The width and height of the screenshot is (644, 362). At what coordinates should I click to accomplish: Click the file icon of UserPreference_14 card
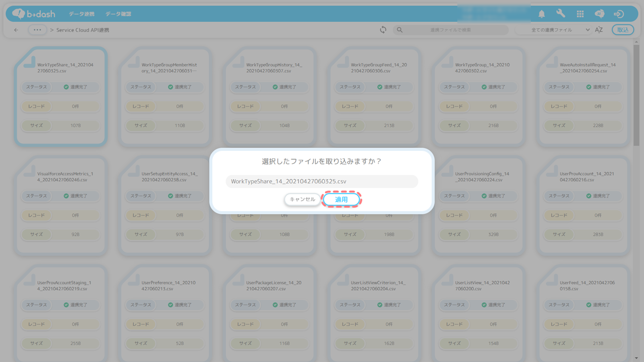coord(134,280)
